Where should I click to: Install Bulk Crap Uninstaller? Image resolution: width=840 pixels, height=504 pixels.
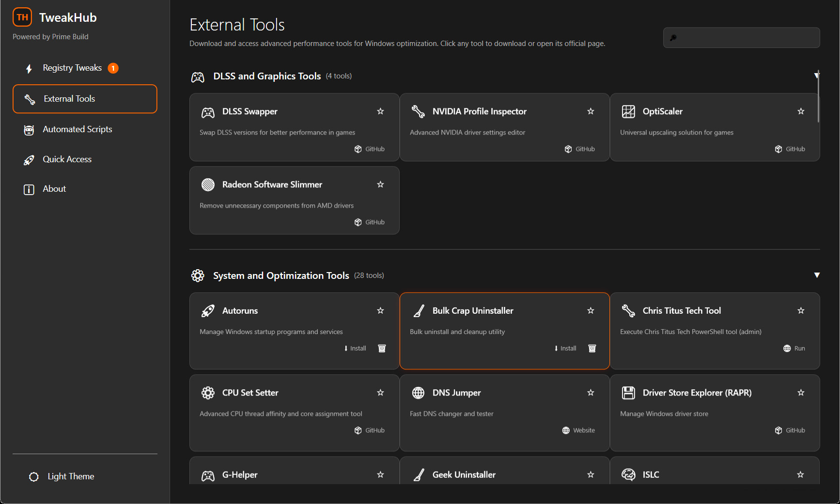565,349
